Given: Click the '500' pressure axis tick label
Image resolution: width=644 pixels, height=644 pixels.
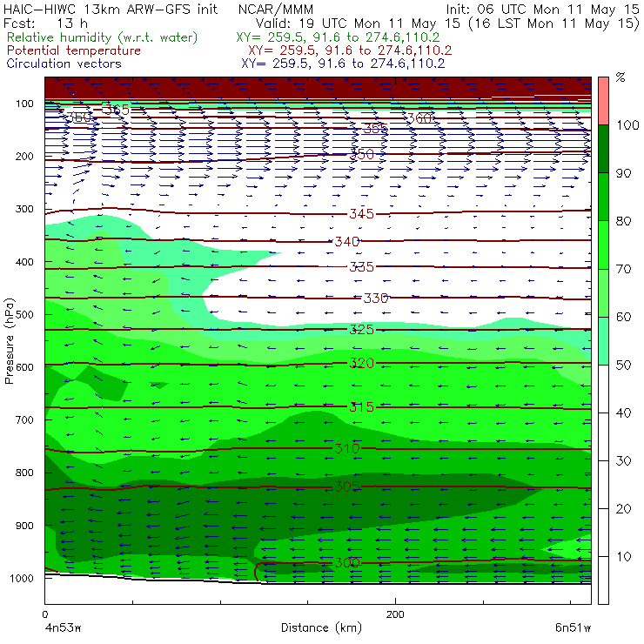Looking at the screenshot, I should pos(24,314).
